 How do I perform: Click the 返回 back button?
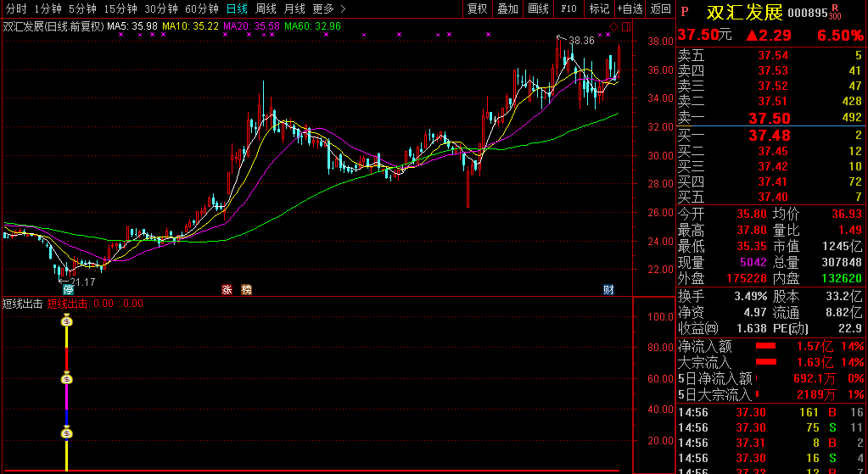point(660,8)
